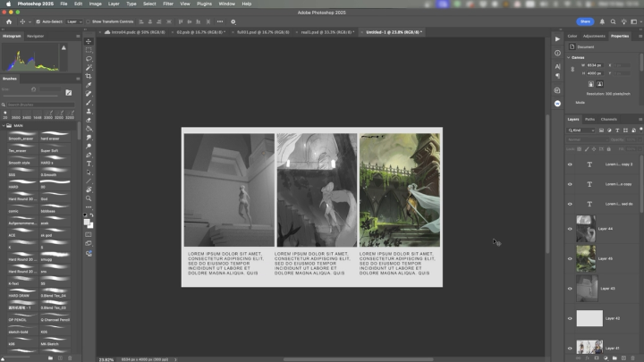Open the layer Kind filter dropdown
The image size is (644, 362).
tap(581, 130)
